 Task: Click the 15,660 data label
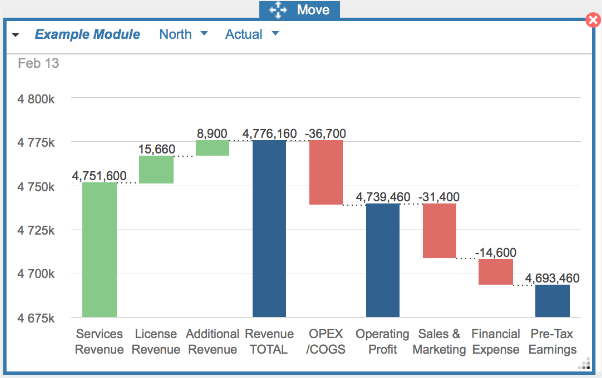click(157, 149)
